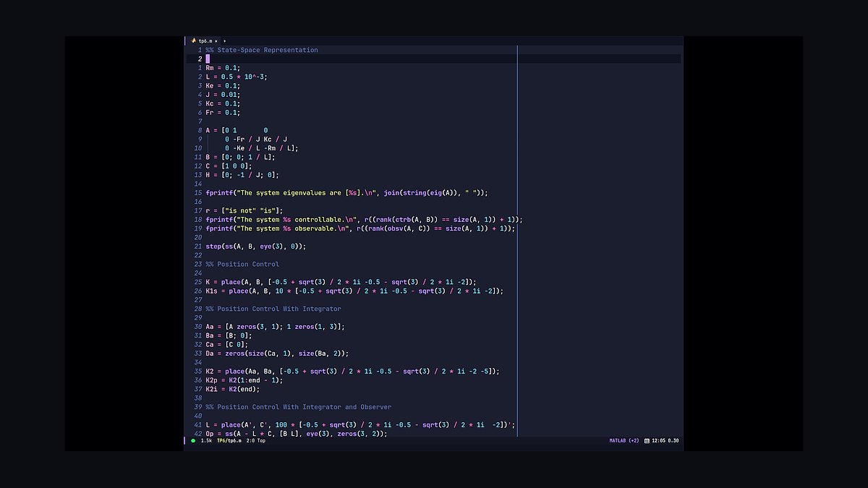Click the 1.5k file size indicator
This screenshot has height=488, width=868.
(x=206, y=440)
